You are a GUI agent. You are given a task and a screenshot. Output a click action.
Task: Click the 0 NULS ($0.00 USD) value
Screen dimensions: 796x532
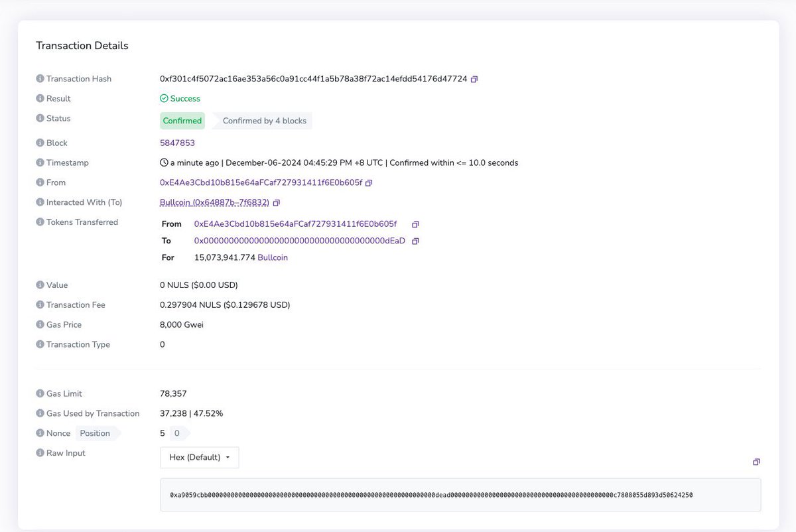(199, 285)
